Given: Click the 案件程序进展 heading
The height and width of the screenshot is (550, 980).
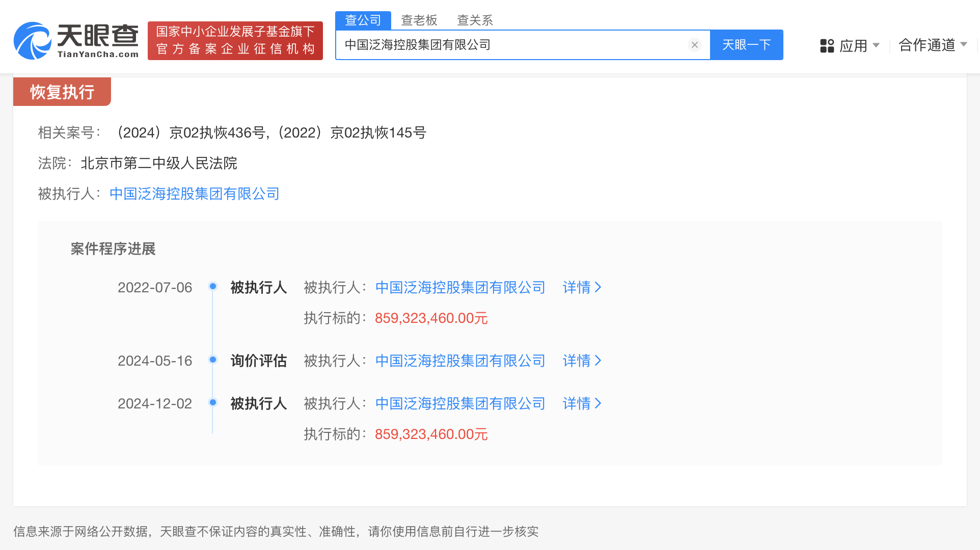Looking at the screenshot, I should pos(113,249).
